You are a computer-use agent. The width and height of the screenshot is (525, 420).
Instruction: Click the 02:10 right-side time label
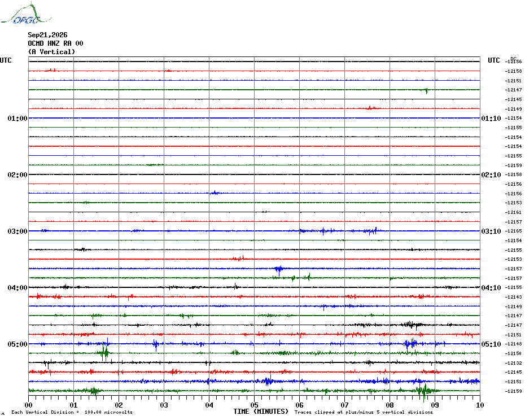click(x=491, y=175)
